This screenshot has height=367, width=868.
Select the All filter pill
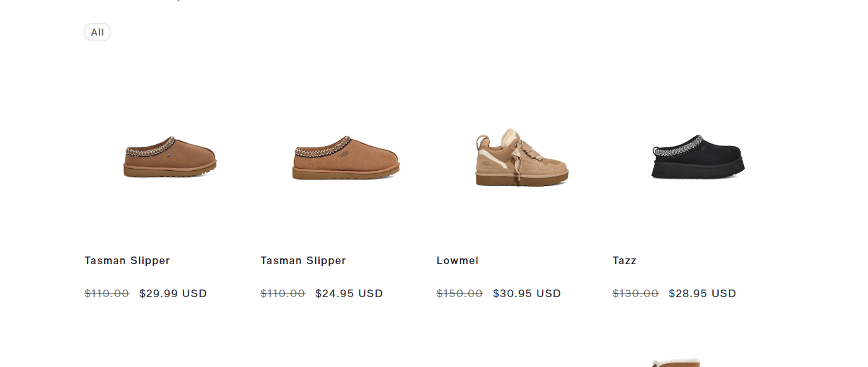(x=97, y=32)
